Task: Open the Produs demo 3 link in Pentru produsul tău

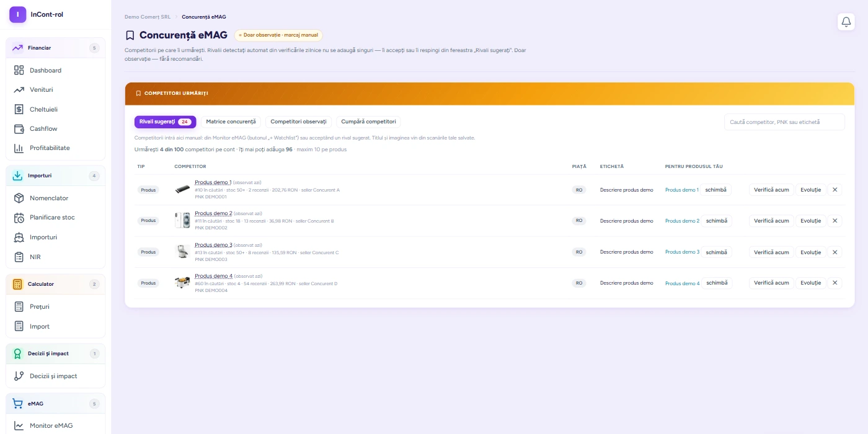Action: pyautogui.click(x=682, y=252)
